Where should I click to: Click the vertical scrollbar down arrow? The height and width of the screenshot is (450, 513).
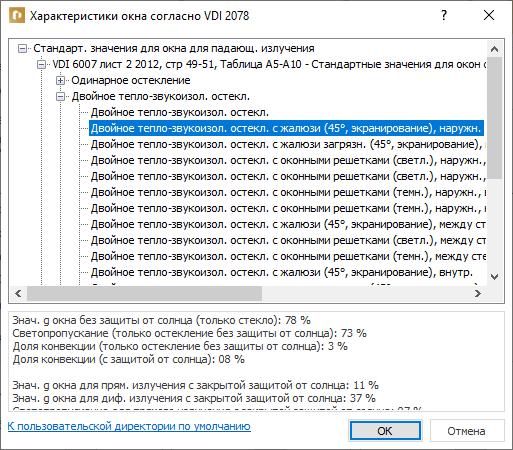click(494, 277)
